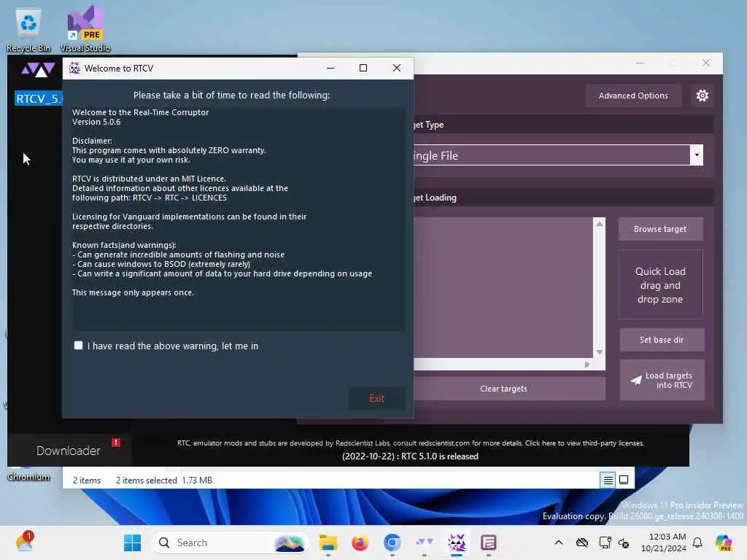Screen dimensions: 747x560
Task: Click the target list scroll up arrow
Action: pos(600,224)
